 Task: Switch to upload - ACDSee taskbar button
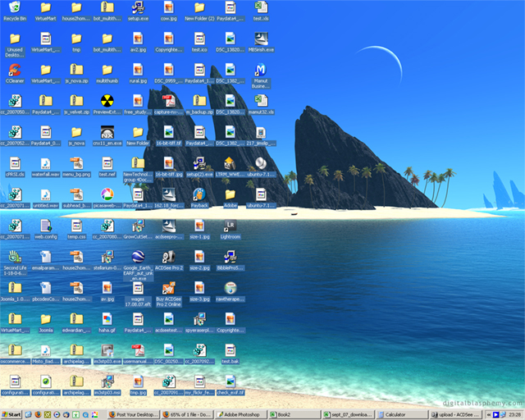[456, 414]
